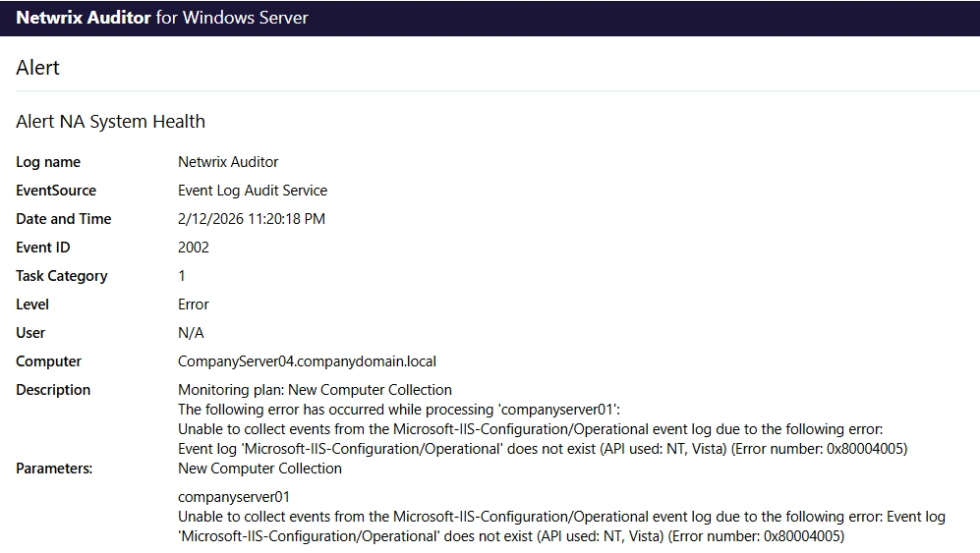
Task: Click the User value N/A
Action: pyautogui.click(x=191, y=333)
